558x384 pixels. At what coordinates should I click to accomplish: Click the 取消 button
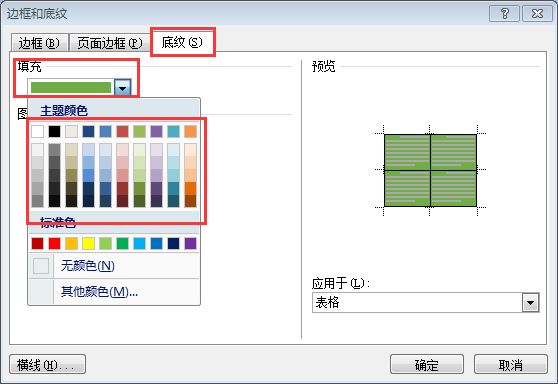[x=511, y=364]
